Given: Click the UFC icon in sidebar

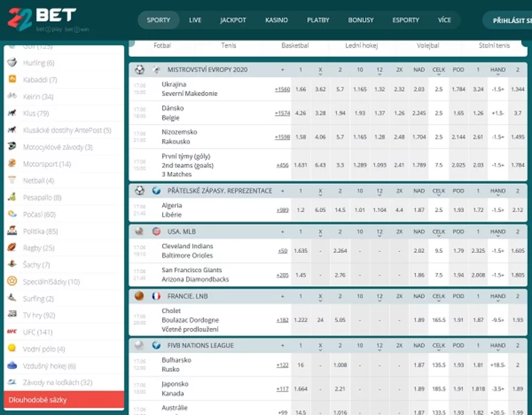Looking at the screenshot, I should 11,332.
